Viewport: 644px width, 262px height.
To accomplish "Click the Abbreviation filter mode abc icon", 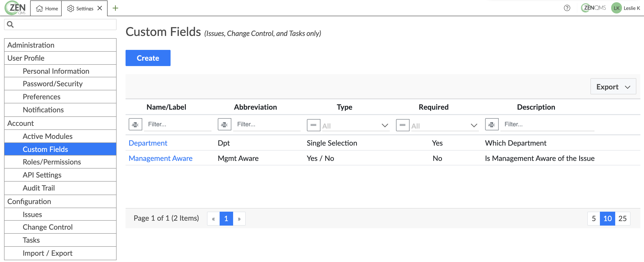I will pyautogui.click(x=224, y=124).
